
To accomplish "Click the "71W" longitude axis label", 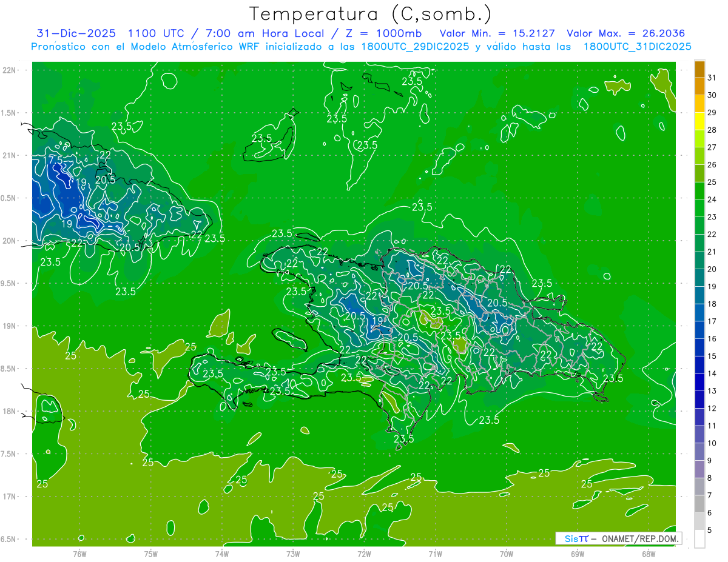I will [x=435, y=554].
